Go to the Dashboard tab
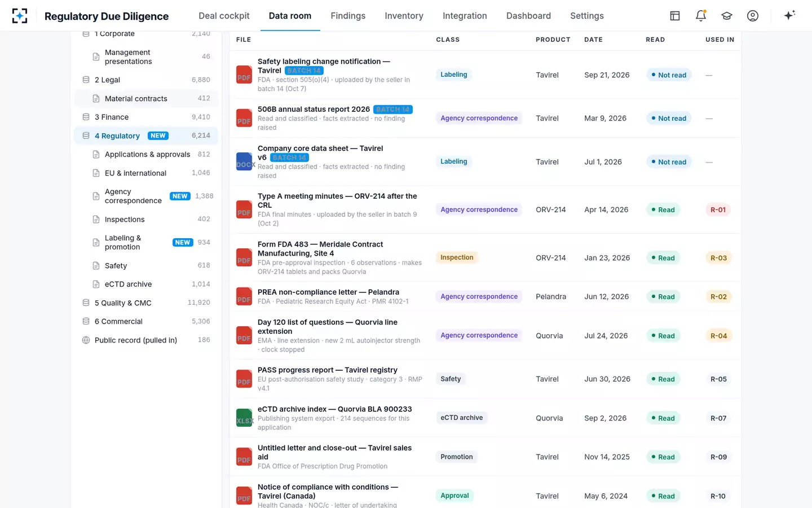Viewport: 812px width, 508px height. pyautogui.click(x=528, y=16)
